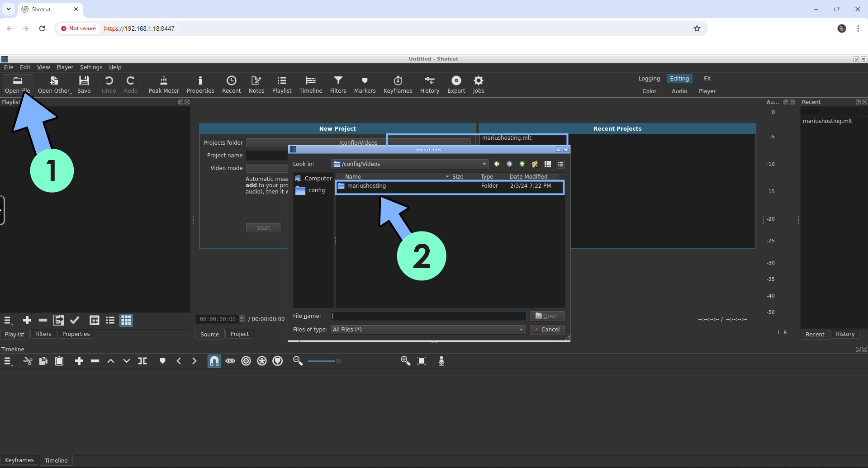Adjust the timeline zoom slider
The height and width of the screenshot is (468, 868).
tap(338, 361)
